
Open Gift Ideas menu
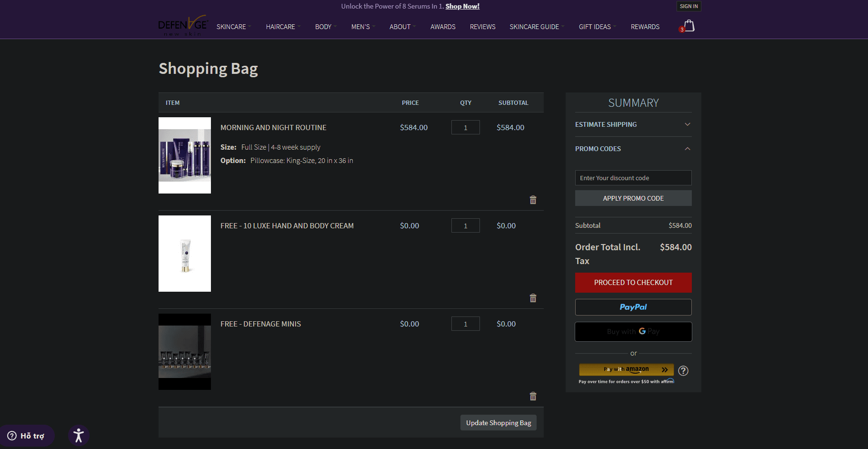point(597,27)
